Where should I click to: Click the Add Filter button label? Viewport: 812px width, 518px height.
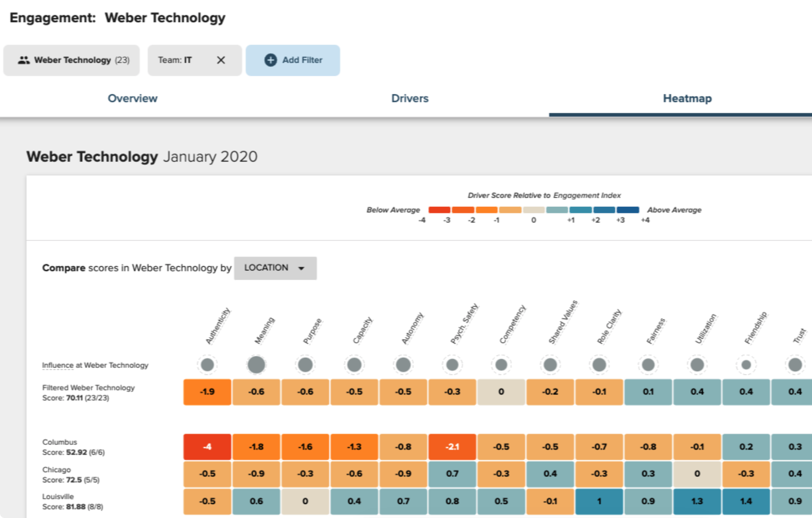[302, 60]
